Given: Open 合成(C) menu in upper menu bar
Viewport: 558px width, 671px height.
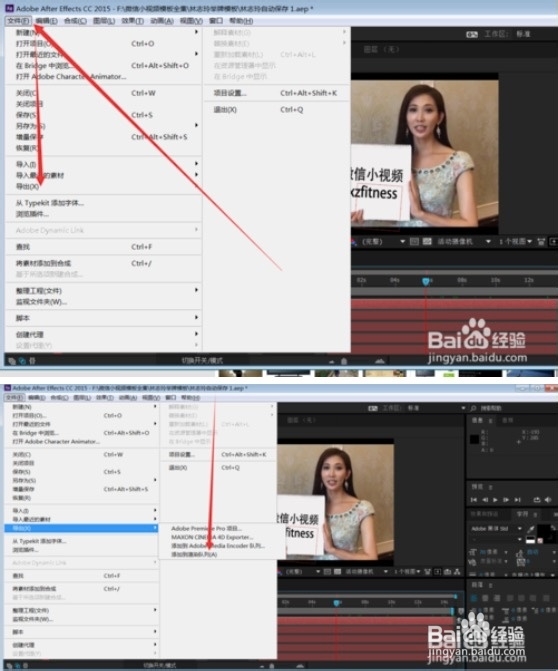Looking at the screenshot, I should pos(75,21).
